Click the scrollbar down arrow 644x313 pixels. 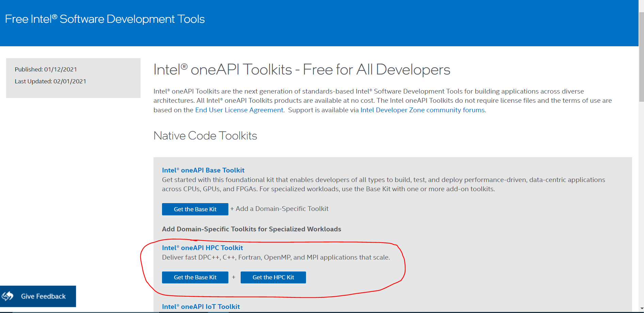(x=641, y=309)
